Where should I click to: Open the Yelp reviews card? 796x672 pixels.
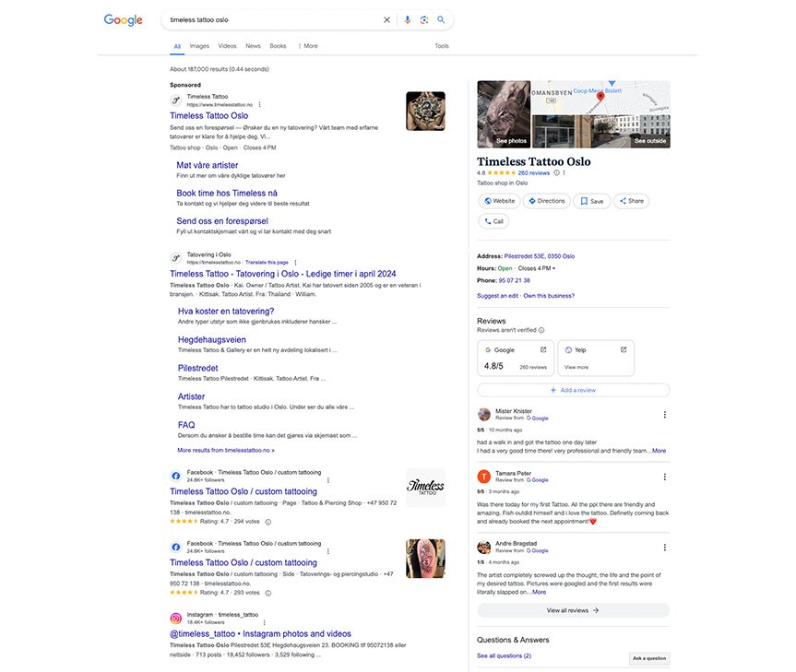pos(596,358)
